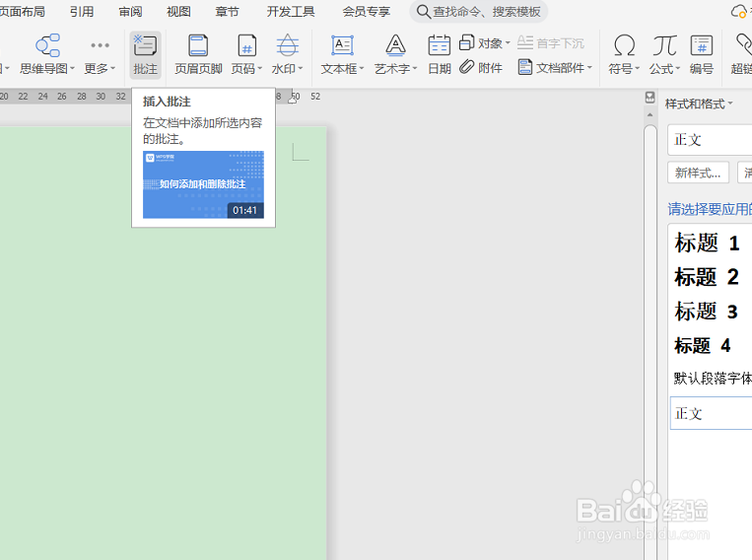The width and height of the screenshot is (752, 560).
Task: Expand the 页码 dropdown arrow
Action: coord(260,69)
